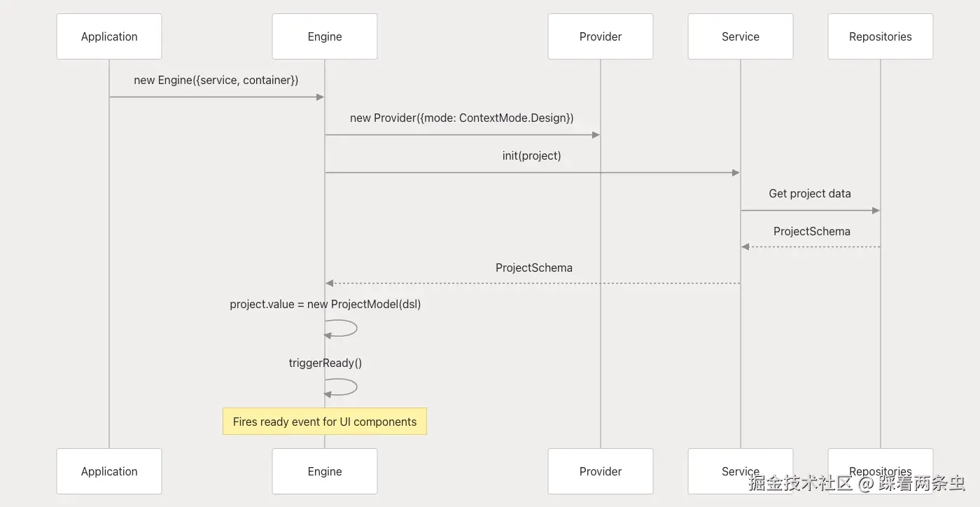Select the top Service participant box
This screenshot has width=980, height=507.
741,36
